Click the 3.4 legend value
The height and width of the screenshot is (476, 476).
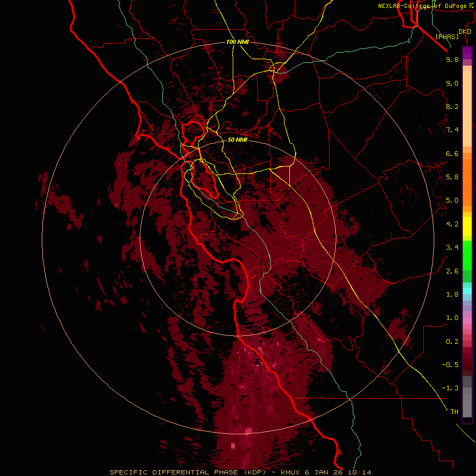click(x=452, y=248)
